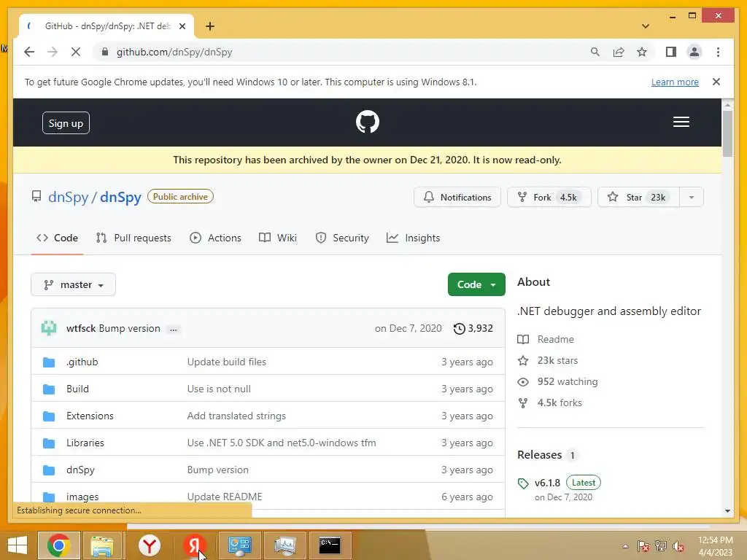
Task: Share this page using the share icon
Action: pos(619,52)
